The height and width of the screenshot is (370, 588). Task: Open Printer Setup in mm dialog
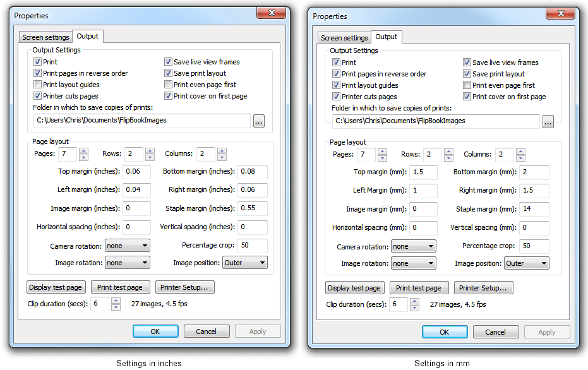(484, 288)
